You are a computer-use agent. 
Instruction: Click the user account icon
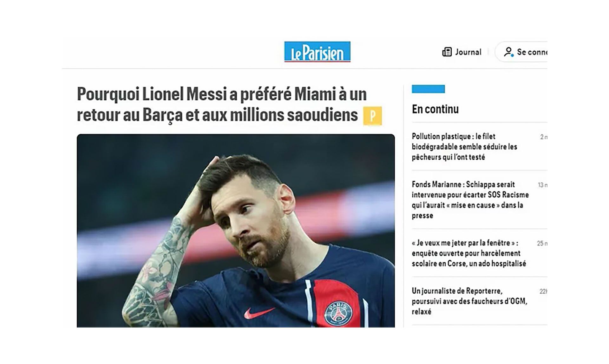(x=508, y=52)
